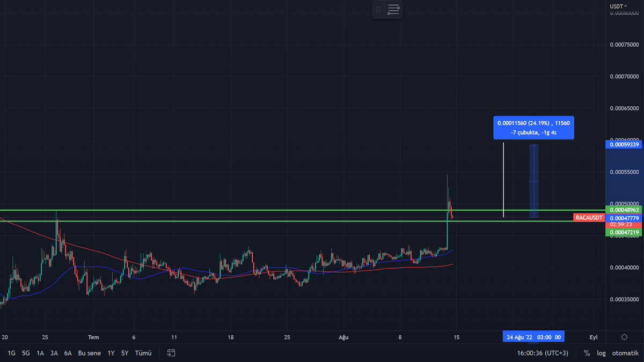Click the 0.00048963 green price label

click(x=624, y=210)
